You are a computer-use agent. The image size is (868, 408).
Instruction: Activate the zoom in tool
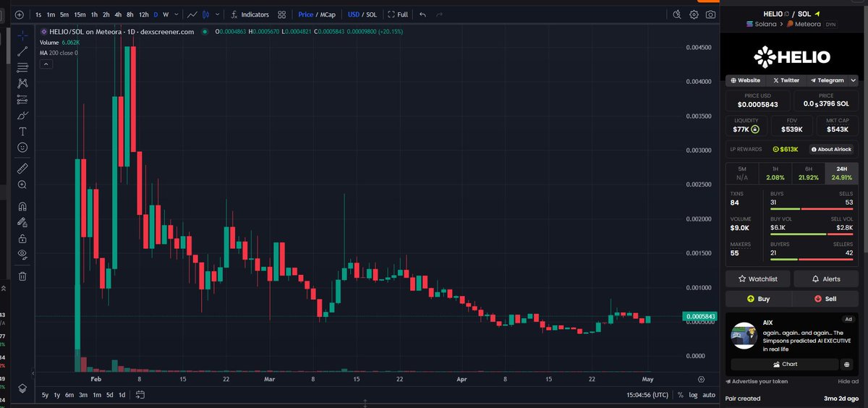click(22, 184)
